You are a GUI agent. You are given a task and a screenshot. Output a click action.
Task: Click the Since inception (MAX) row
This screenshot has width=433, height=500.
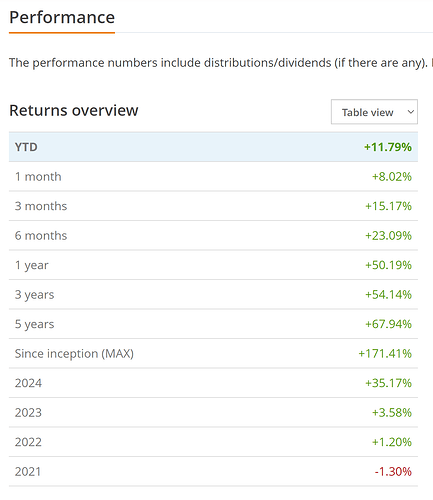pyautogui.click(x=213, y=354)
